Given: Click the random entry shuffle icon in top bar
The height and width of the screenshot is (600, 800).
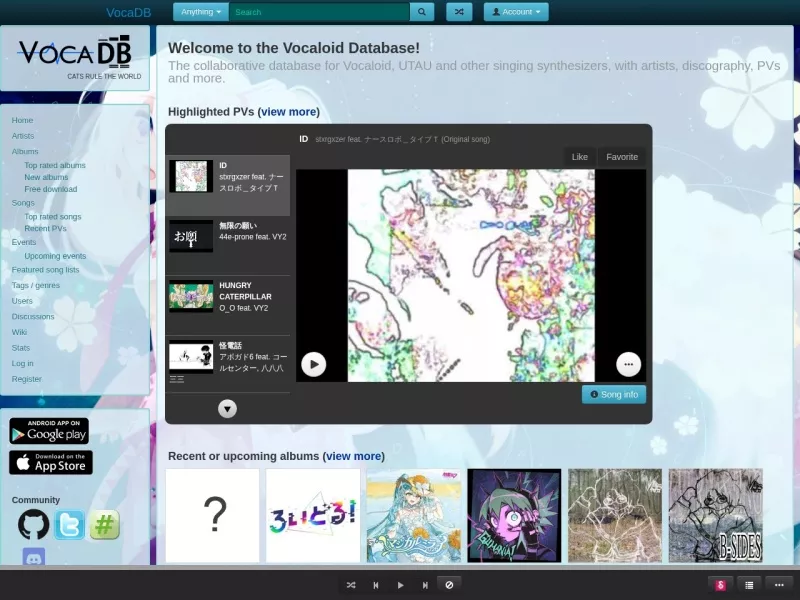Looking at the screenshot, I should click(x=459, y=12).
